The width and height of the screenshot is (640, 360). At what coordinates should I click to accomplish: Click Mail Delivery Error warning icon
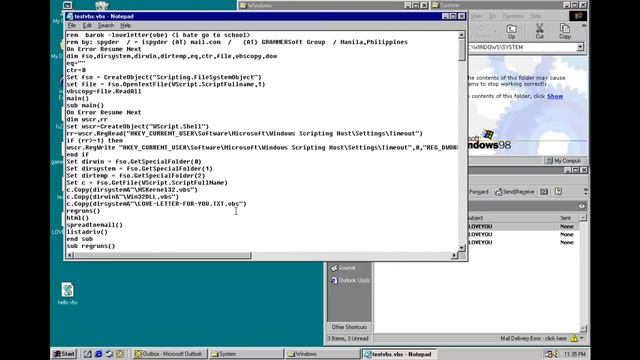(574, 338)
